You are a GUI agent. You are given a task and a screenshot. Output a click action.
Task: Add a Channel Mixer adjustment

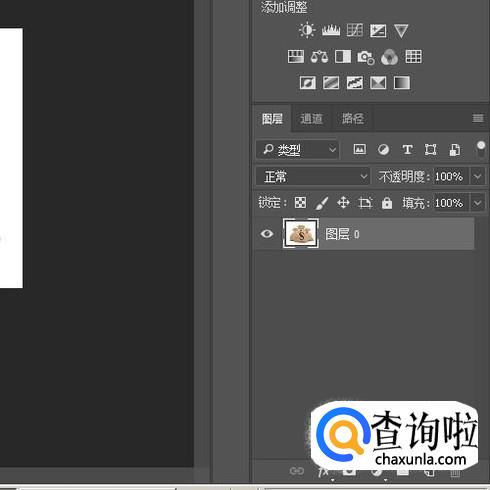point(389,57)
